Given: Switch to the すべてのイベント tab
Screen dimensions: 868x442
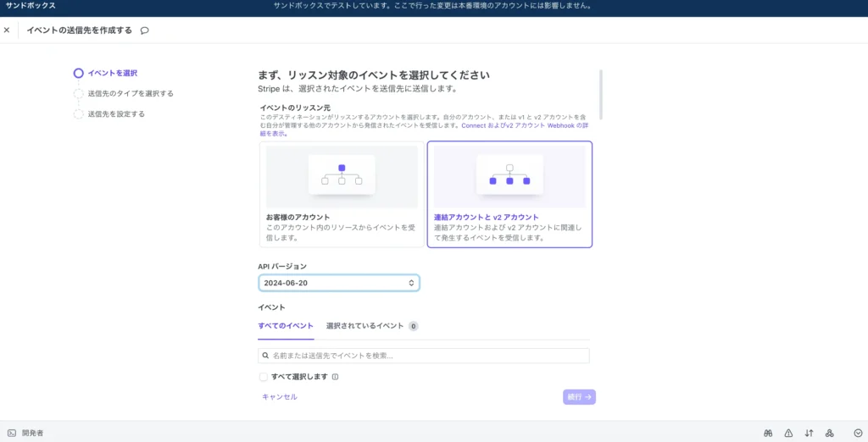Looking at the screenshot, I should click(286, 326).
